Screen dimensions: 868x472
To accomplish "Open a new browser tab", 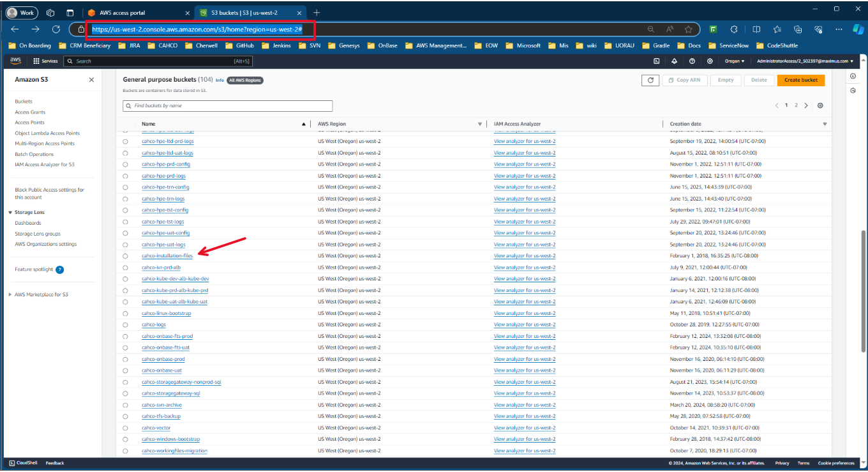I will (317, 13).
